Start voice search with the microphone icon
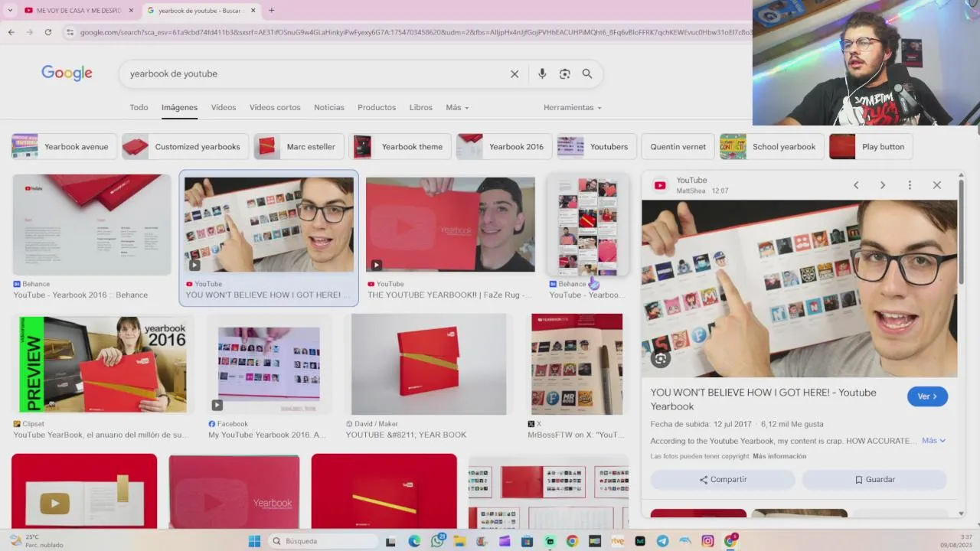The height and width of the screenshot is (551, 980). click(542, 74)
